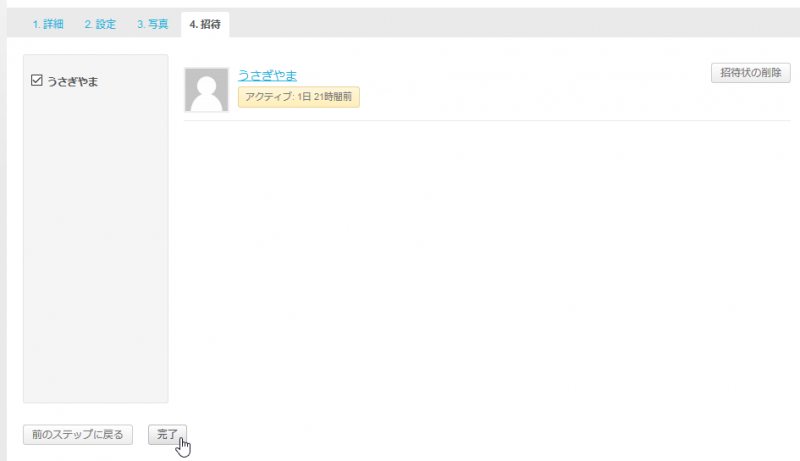Uncheck the うさぎやま invite checkbox
This screenshot has height=461, width=800.
tap(37, 80)
